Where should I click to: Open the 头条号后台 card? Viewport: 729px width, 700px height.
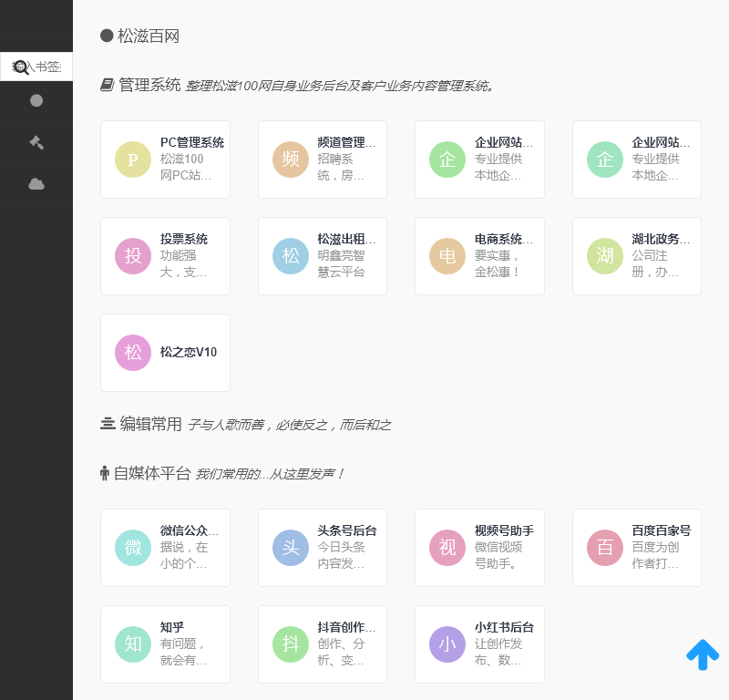323,548
